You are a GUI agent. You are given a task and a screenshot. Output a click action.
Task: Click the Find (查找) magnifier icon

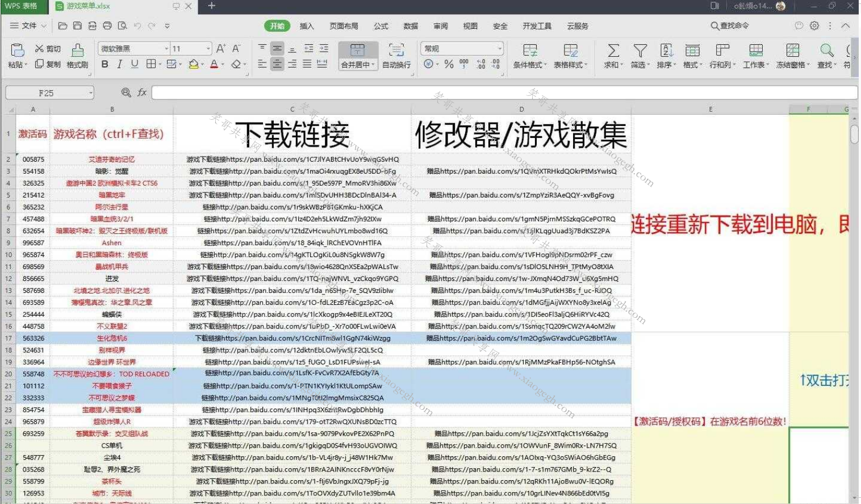pyautogui.click(x=827, y=50)
